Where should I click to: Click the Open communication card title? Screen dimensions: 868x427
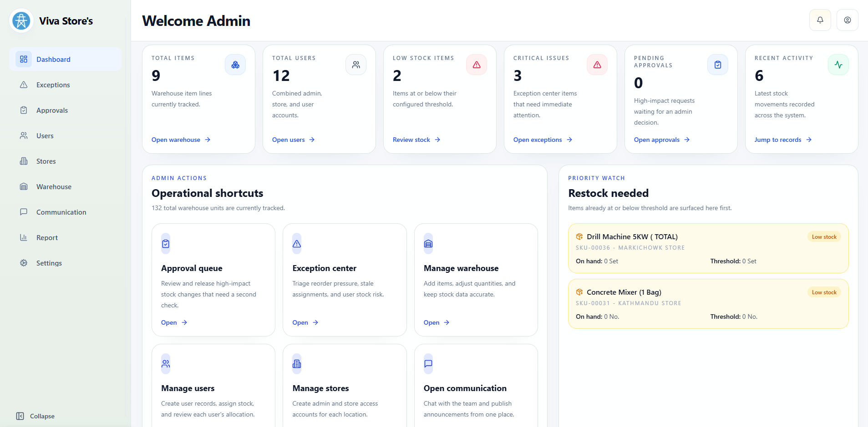[465, 388]
